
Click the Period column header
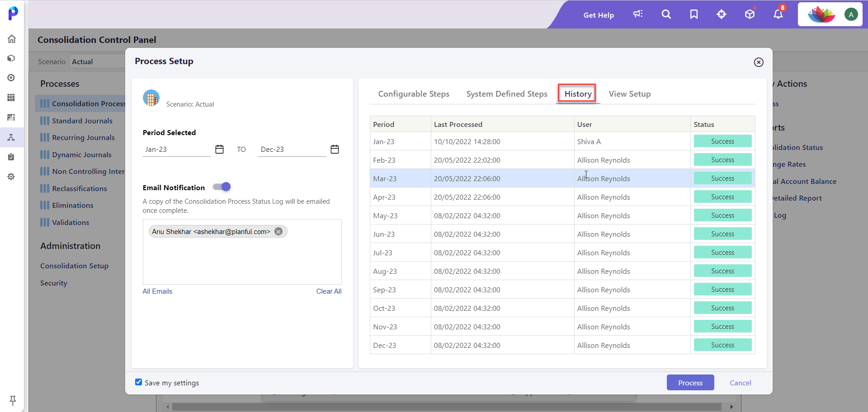400,124
